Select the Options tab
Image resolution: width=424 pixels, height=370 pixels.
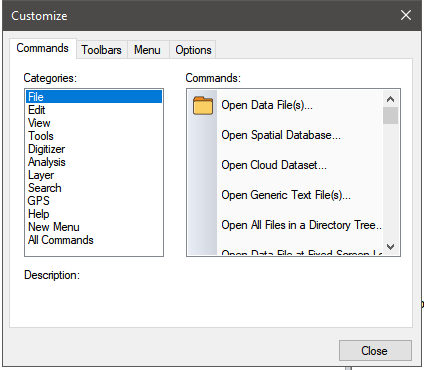(193, 50)
